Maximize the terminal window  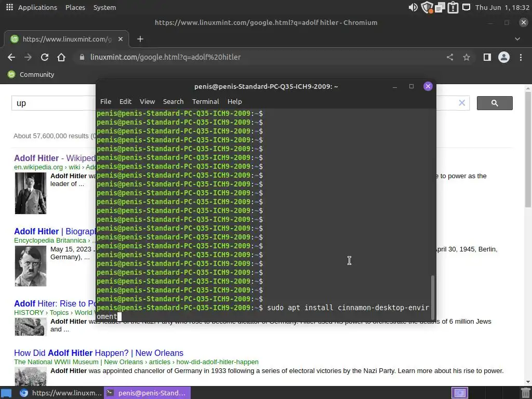411,87
